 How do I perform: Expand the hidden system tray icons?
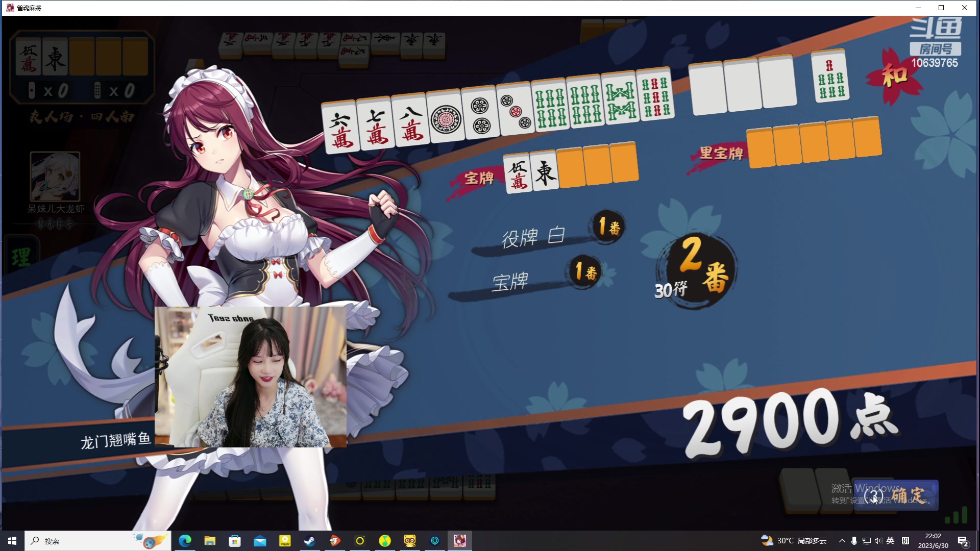(x=842, y=541)
